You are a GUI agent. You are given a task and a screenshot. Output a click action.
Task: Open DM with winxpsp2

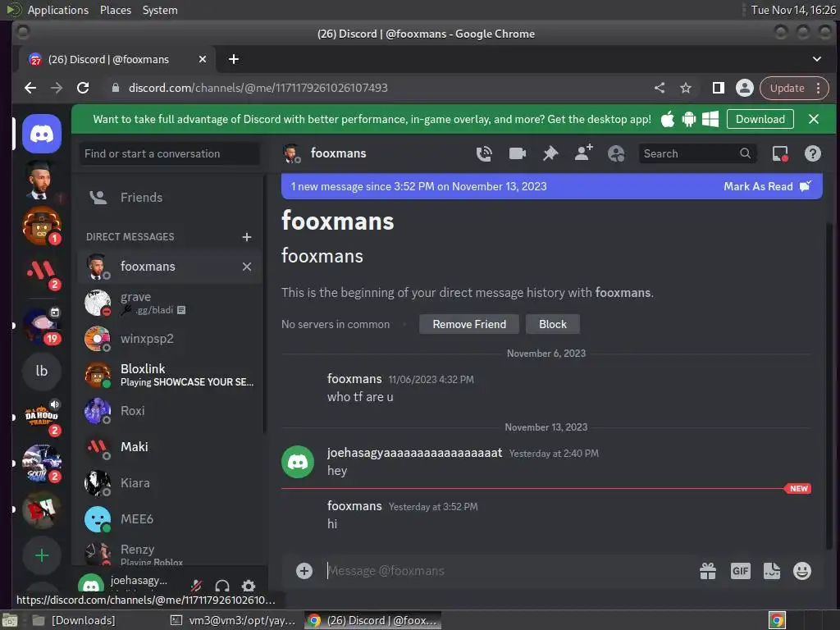(170, 339)
